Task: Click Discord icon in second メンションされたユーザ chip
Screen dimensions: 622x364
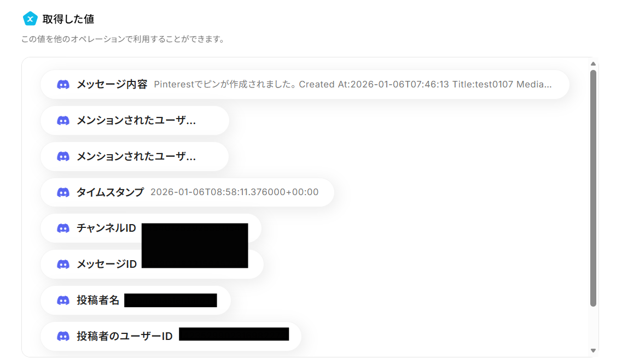Action: (63, 156)
